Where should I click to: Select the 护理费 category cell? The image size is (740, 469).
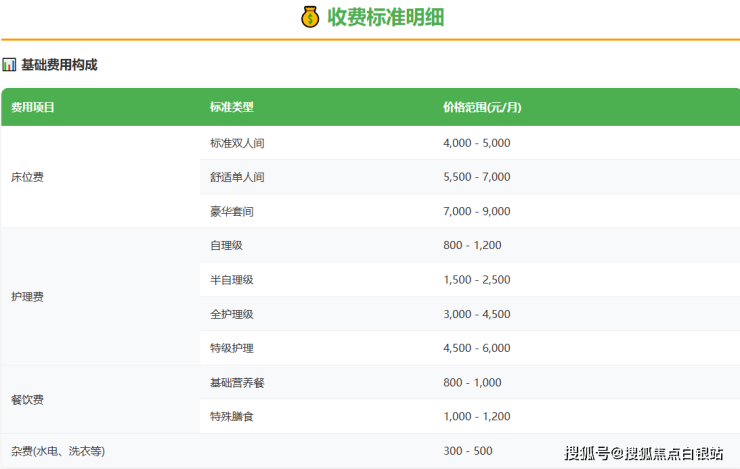click(x=27, y=297)
